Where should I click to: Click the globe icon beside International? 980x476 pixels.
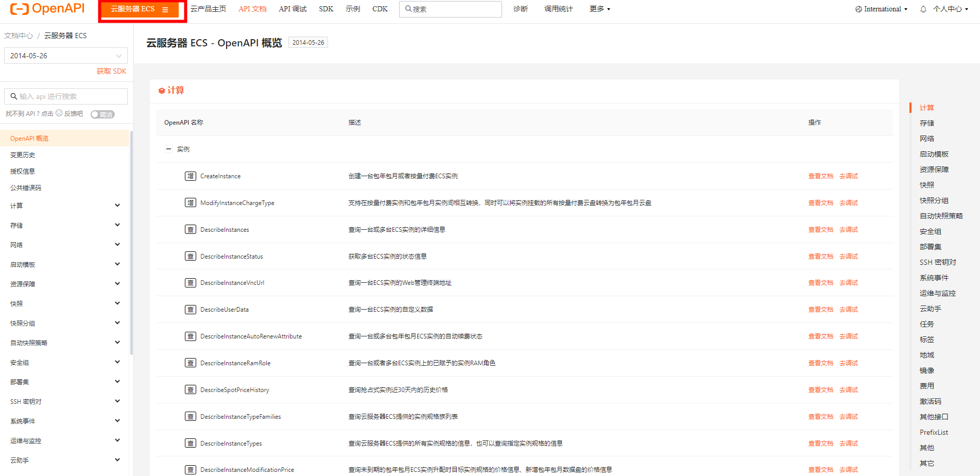858,9
